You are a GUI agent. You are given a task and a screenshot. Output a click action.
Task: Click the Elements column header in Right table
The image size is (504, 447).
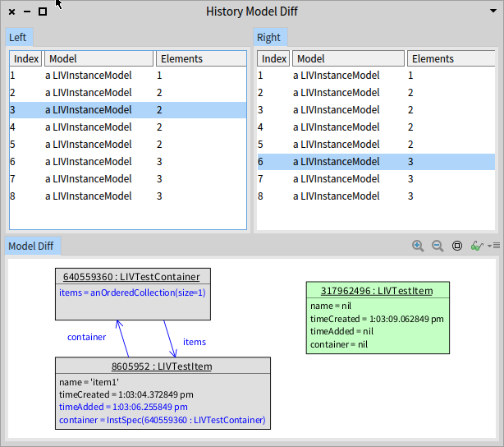(x=451, y=58)
